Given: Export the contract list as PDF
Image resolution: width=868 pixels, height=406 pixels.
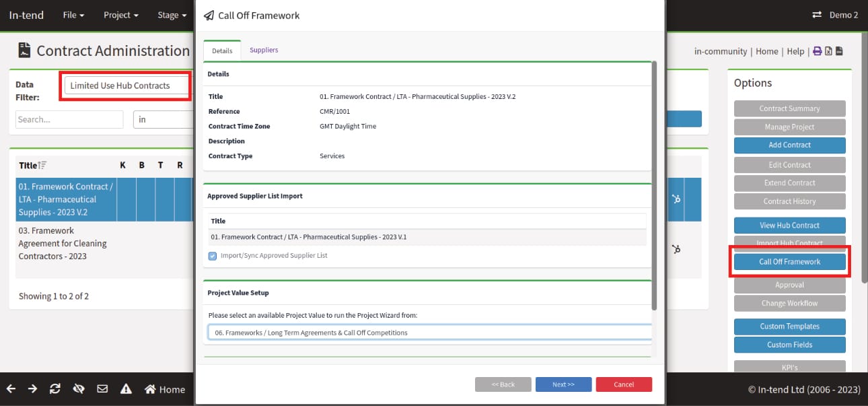Looking at the screenshot, I should (839, 51).
